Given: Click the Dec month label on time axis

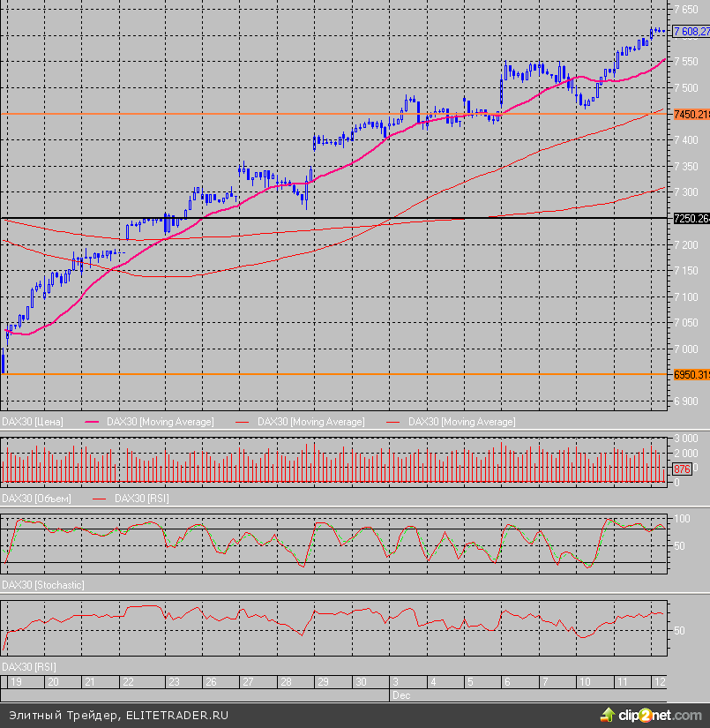Looking at the screenshot, I should [x=400, y=695].
